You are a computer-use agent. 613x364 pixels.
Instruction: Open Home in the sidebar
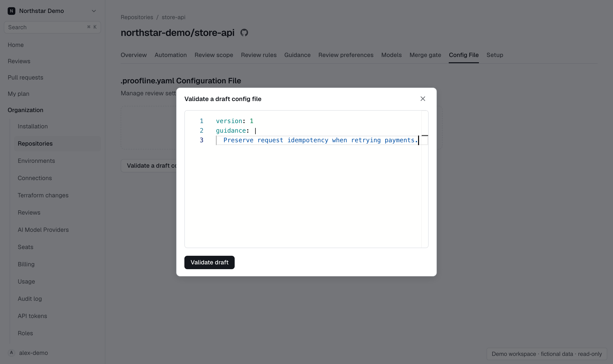(16, 45)
